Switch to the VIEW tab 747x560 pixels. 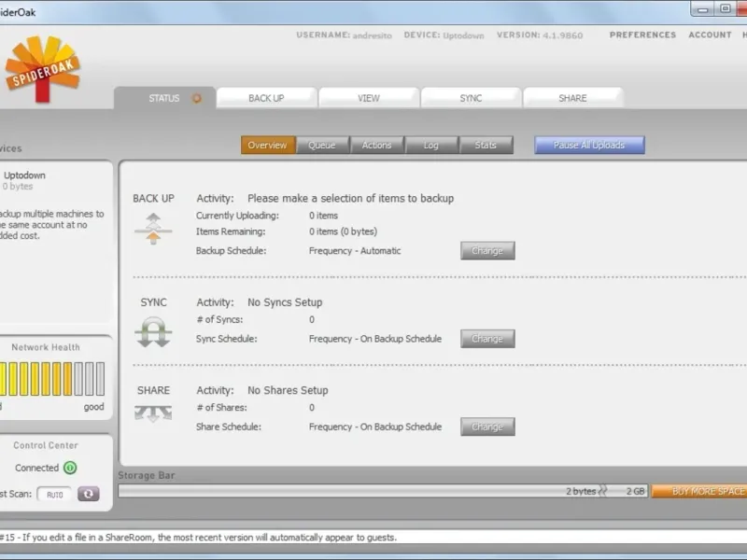369,98
